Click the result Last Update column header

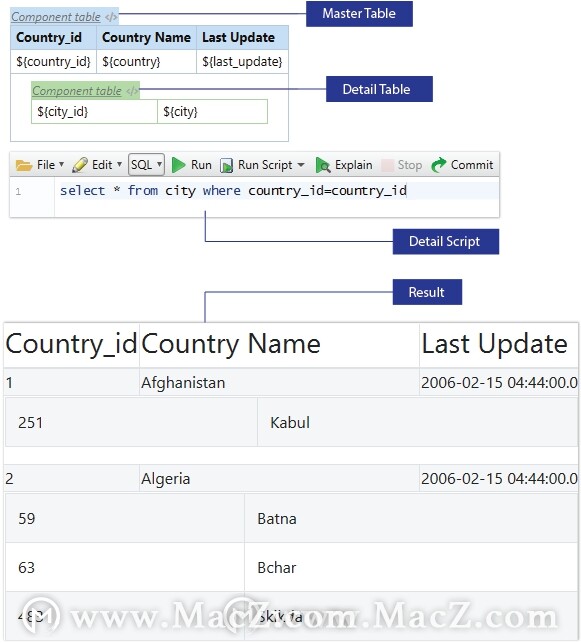(x=499, y=344)
